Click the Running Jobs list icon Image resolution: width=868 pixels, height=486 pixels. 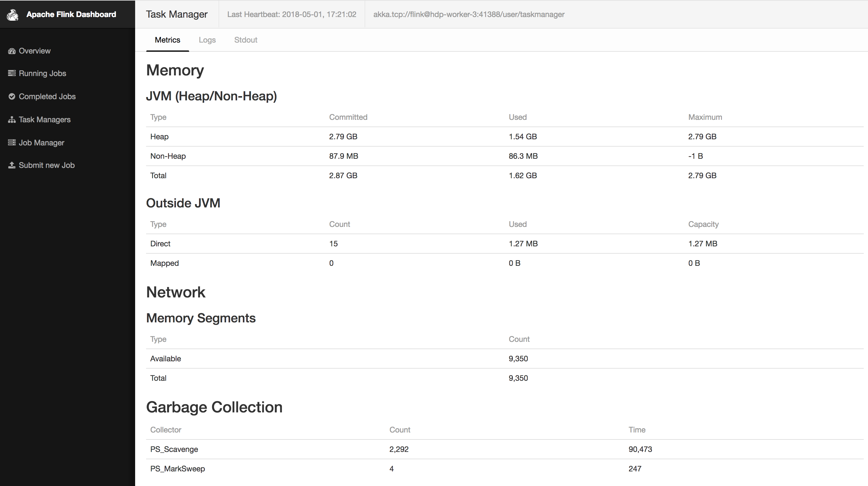pyautogui.click(x=12, y=73)
